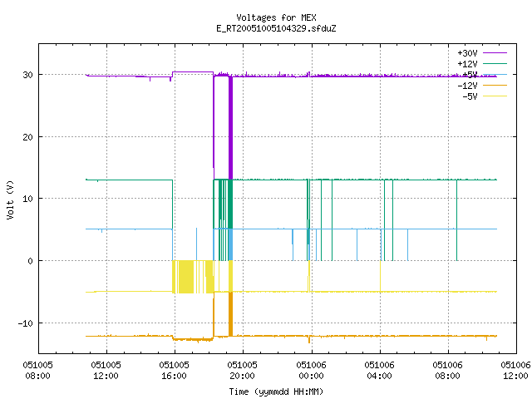Click the y-axis tick label 10
Image resolution: width=532 pixels, height=399 pixels.
[27, 199]
